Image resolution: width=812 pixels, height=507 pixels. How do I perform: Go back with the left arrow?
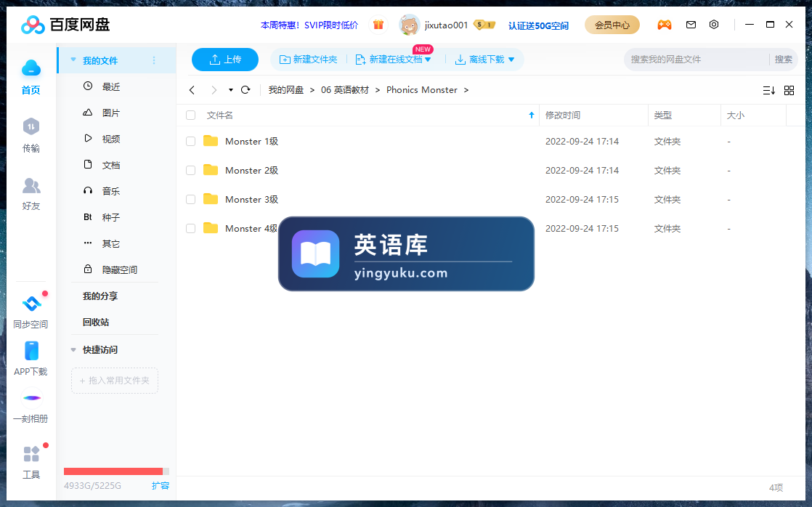click(x=192, y=90)
